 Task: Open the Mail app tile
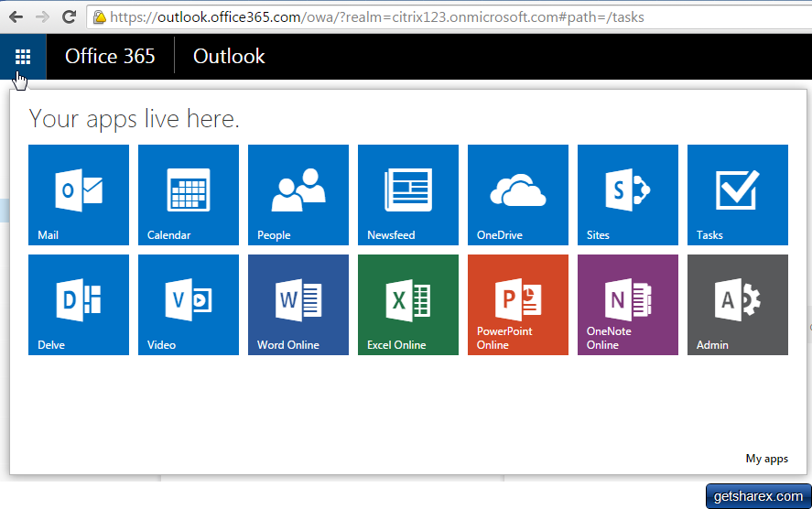(x=79, y=194)
